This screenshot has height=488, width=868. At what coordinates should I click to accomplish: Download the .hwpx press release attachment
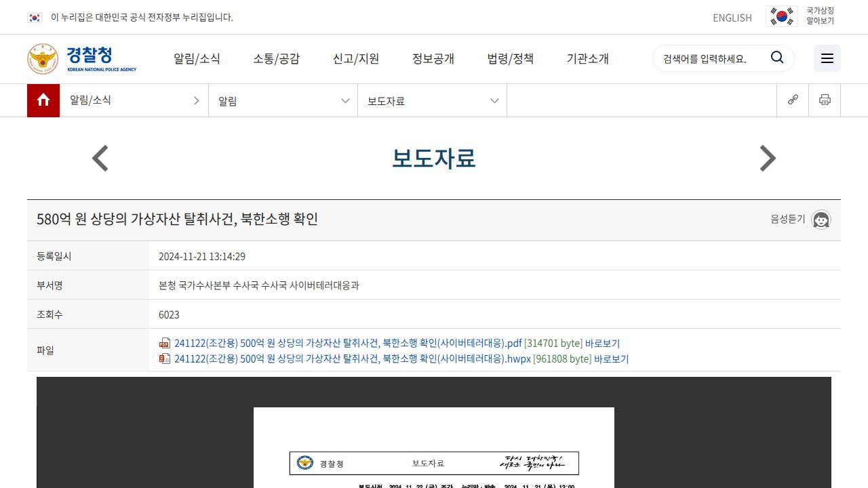(353, 359)
